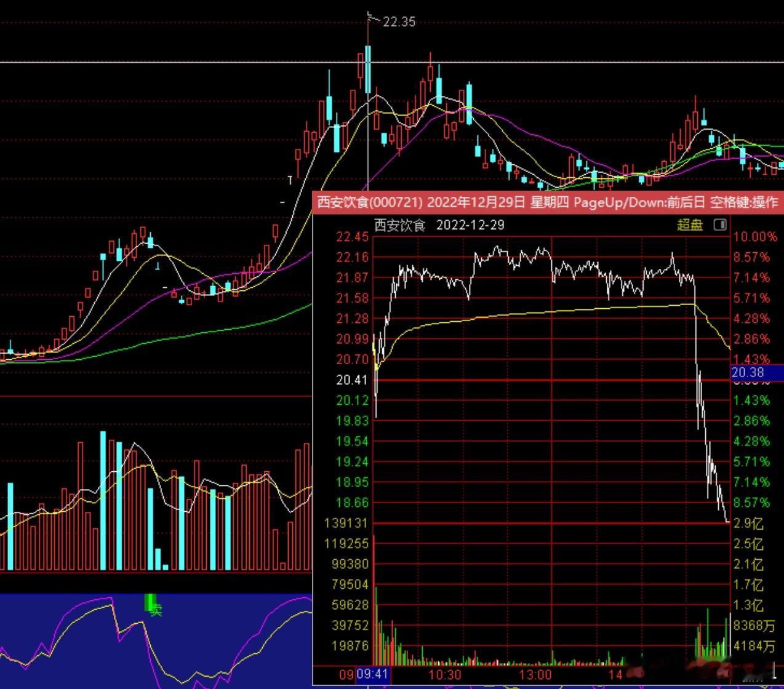The height and width of the screenshot is (689, 784).
Task: Click the 19876 volume scale label
Action: tap(349, 646)
